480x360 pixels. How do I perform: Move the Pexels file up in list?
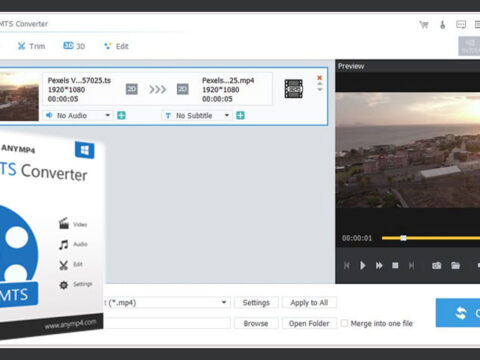point(320,84)
